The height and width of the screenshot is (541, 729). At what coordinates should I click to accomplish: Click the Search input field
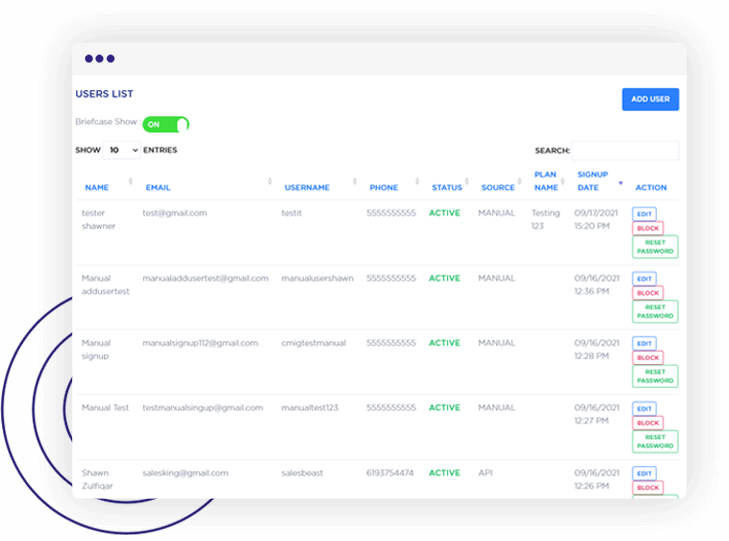pyautogui.click(x=625, y=151)
